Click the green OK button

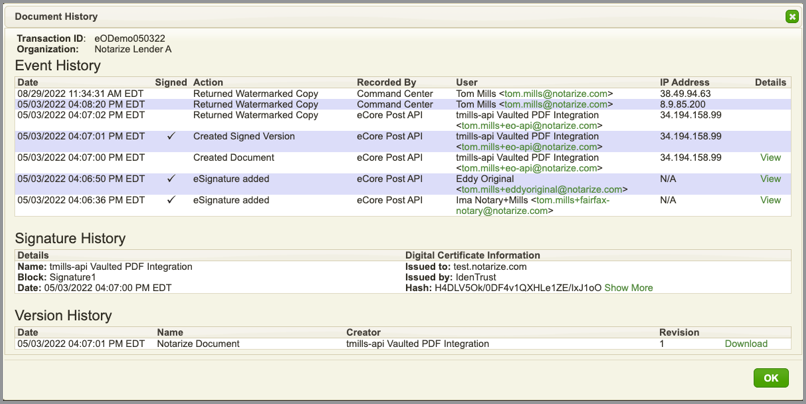tap(770, 378)
